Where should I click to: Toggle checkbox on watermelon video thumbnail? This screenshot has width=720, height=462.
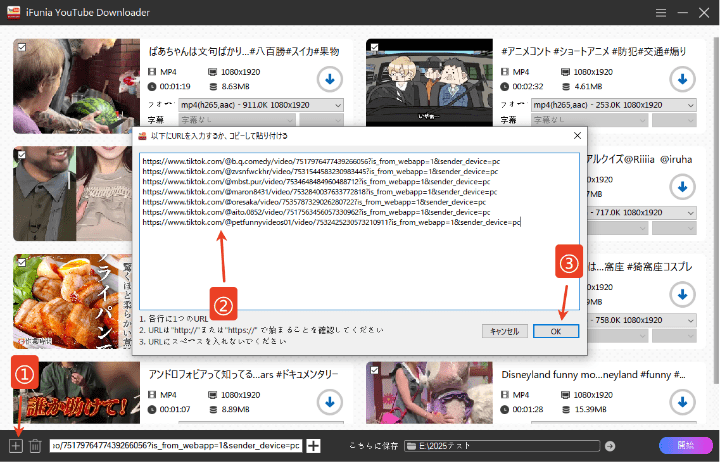(22, 47)
